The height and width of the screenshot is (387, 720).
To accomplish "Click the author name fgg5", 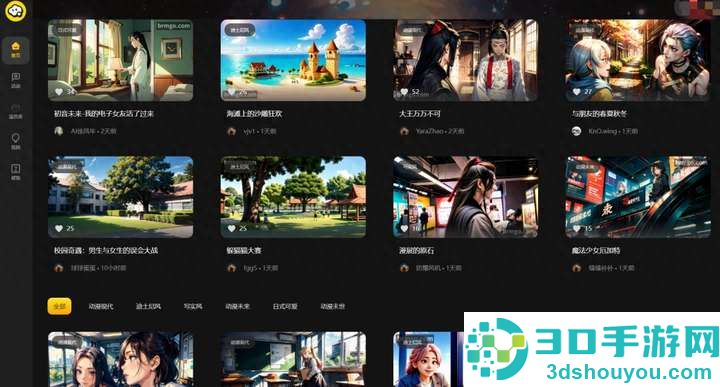I will (x=250, y=268).
